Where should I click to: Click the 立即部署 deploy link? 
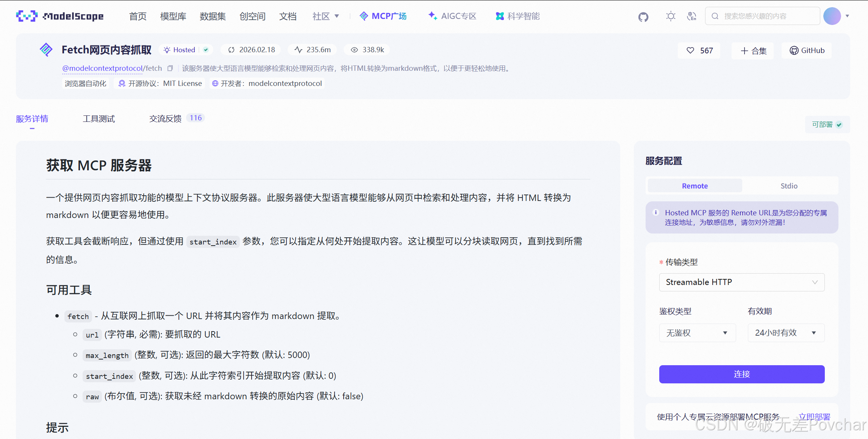[x=814, y=417]
